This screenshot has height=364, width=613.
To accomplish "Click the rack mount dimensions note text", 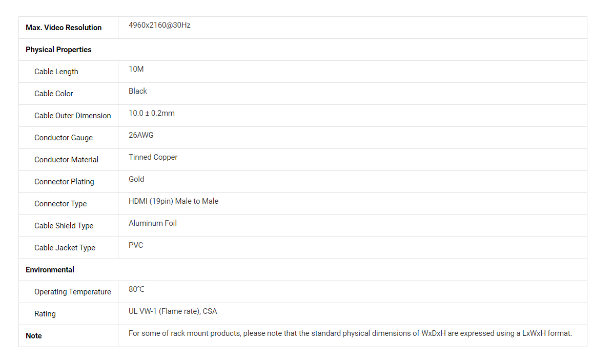I will click(350, 333).
